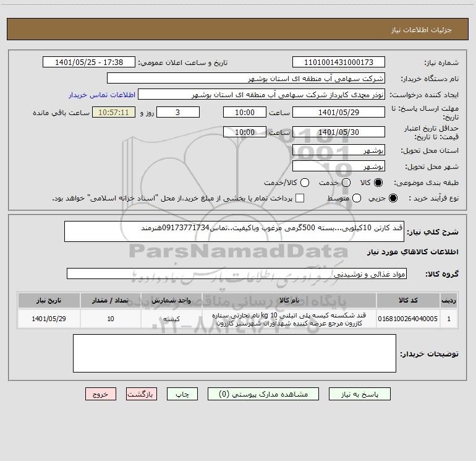Click the نام دستگاه خریدار field
The height and width of the screenshot is (461, 476).
(x=246, y=79)
